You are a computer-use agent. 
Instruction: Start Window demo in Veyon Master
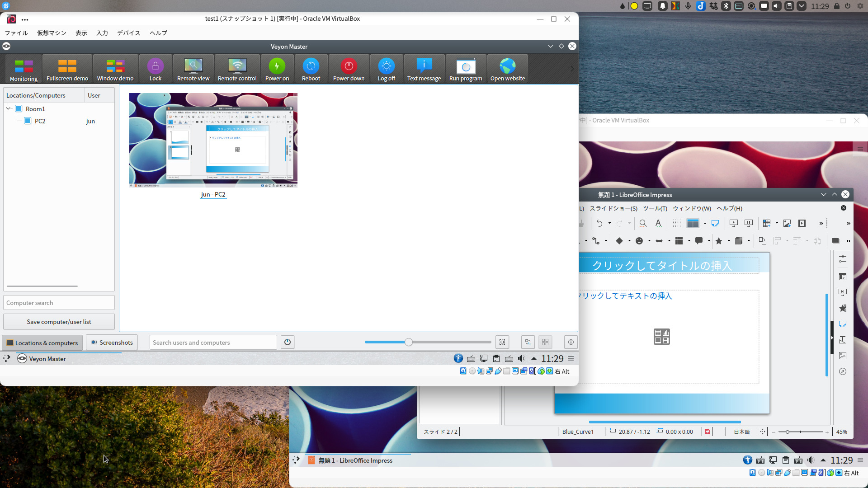tap(115, 69)
